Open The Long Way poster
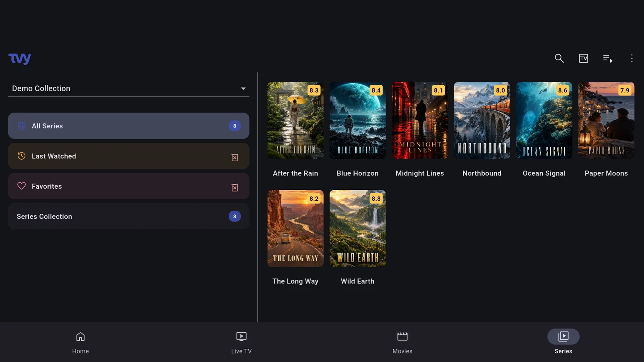Viewport: 644px width, 362px height. pos(295,228)
